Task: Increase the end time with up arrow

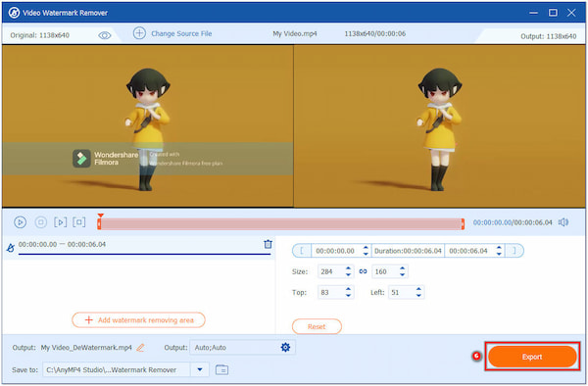Action: 499,248
